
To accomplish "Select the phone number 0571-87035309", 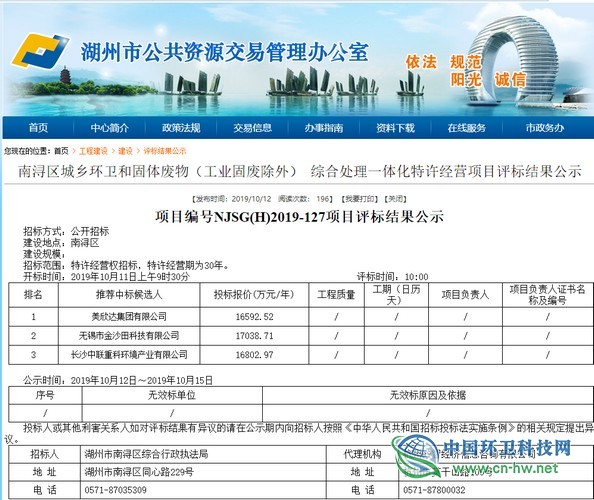I will coord(116,490).
